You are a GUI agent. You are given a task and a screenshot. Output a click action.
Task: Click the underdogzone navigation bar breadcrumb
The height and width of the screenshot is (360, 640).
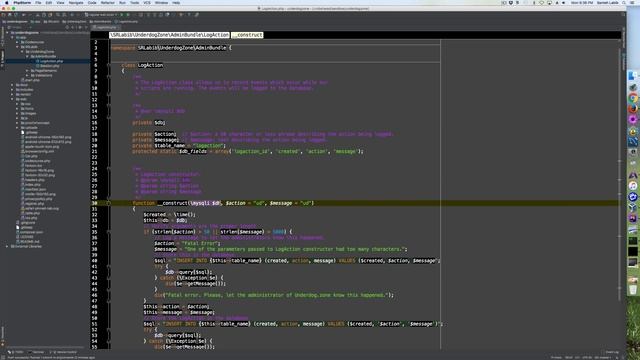click(15, 21)
